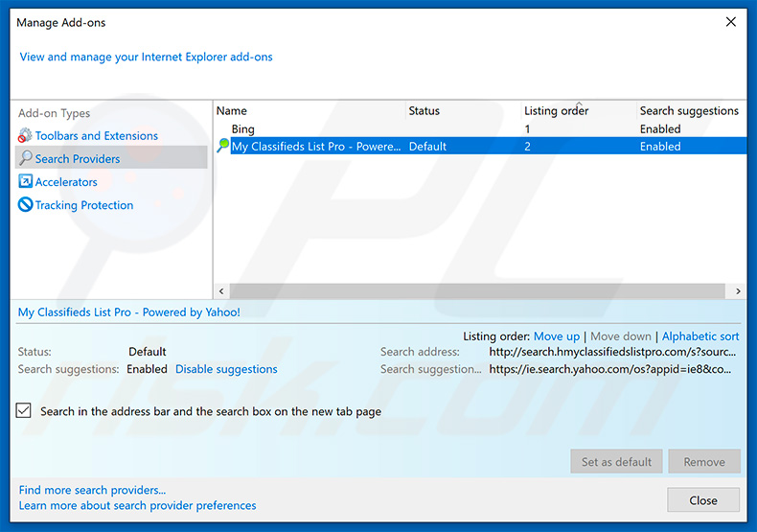This screenshot has height=532, width=757.
Task: Click the Move up listing order link
Action: 556,336
